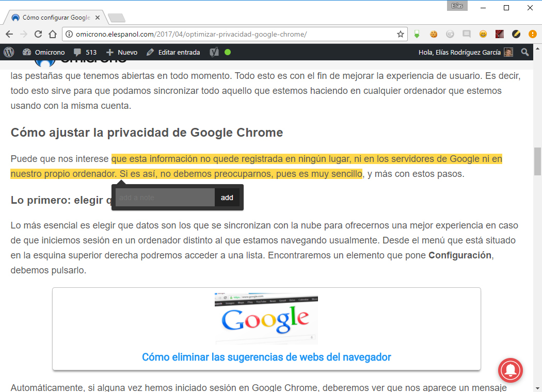Viewport: 542px width, 392px height.
Task: Open the site info dropdown in the address bar
Action: point(69,34)
